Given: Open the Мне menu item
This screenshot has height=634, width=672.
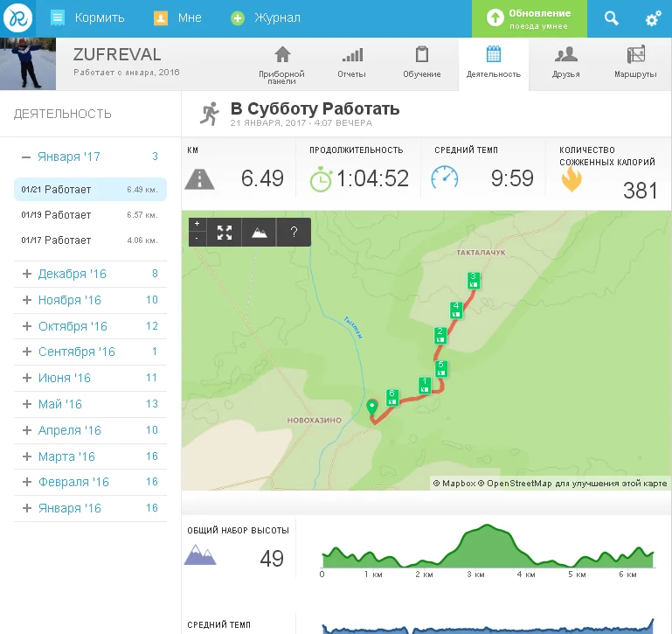Looking at the screenshot, I should (x=177, y=18).
